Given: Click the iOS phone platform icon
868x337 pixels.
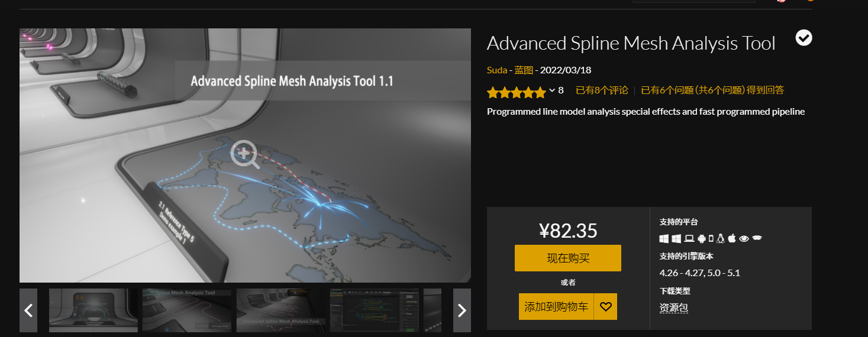Looking at the screenshot, I should point(711,239).
